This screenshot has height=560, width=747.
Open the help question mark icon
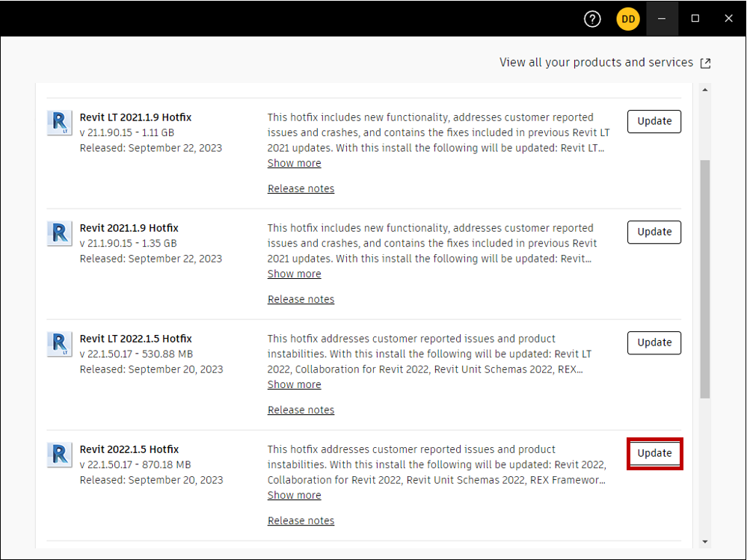coord(592,19)
